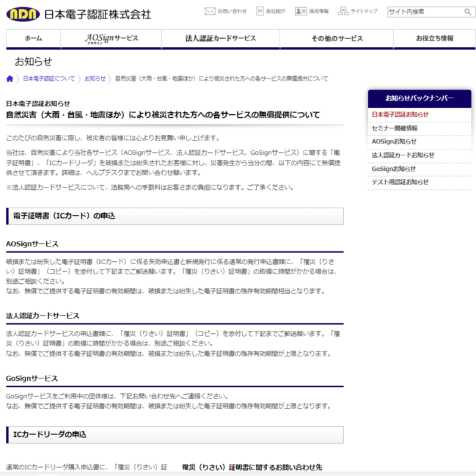Screen dimensions: 476x476
Task: Open the AOSignサービス navigation tab
Action: [x=111, y=39]
